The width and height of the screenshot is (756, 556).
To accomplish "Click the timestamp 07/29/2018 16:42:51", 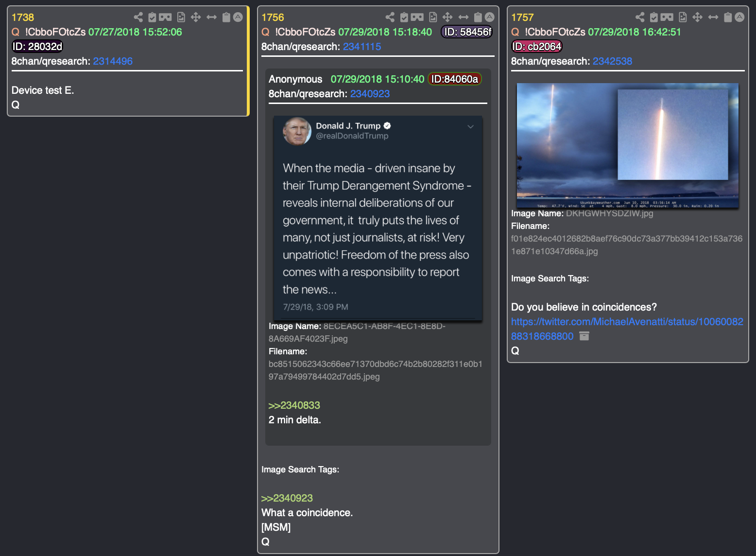I will point(635,32).
